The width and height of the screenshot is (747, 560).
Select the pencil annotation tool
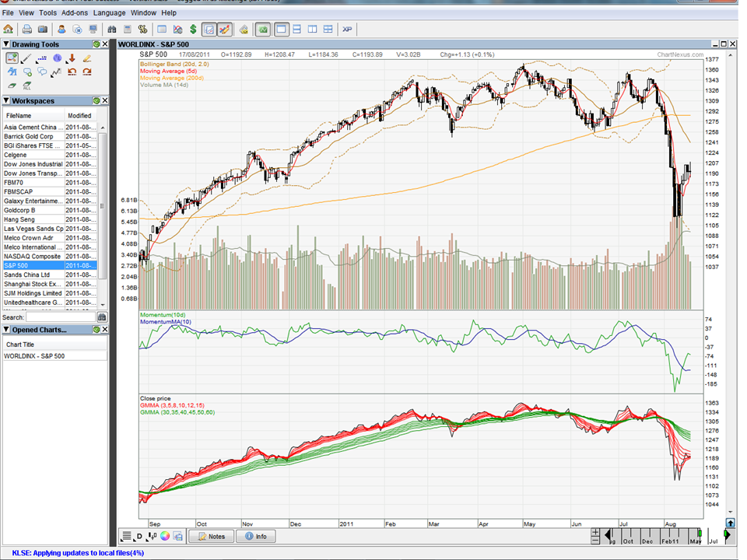point(87,59)
